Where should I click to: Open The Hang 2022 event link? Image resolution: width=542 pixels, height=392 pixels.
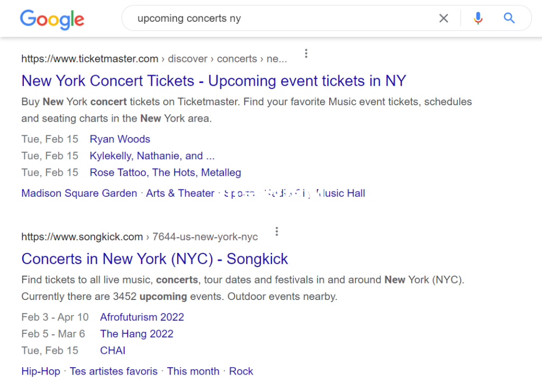(x=137, y=334)
